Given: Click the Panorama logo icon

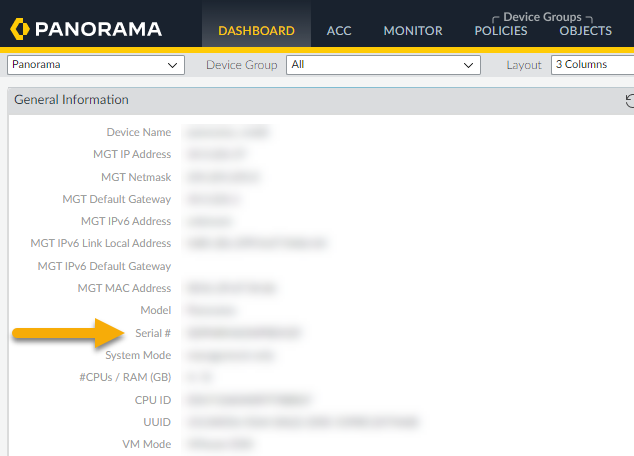Looking at the screenshot, I should click(x=20, y=29).
